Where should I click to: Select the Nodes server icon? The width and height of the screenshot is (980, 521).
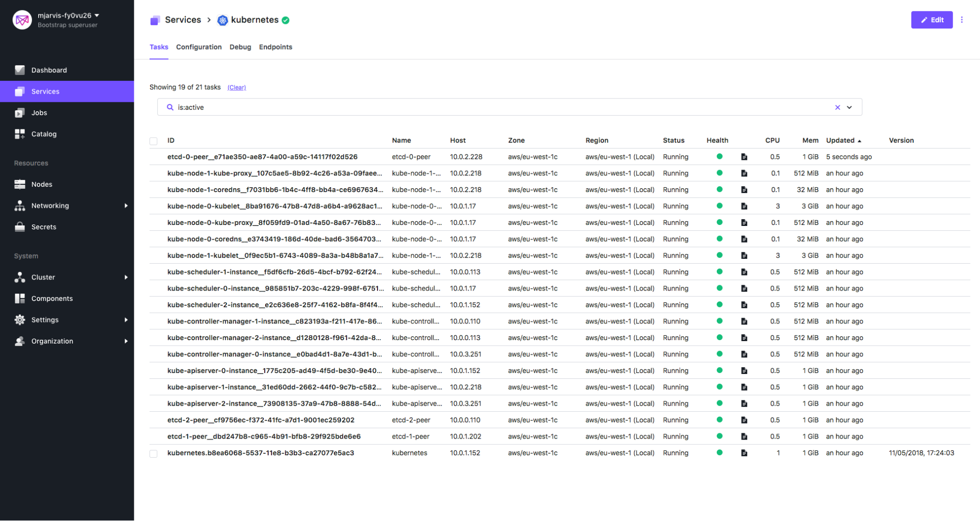click(x=20, y=184)
